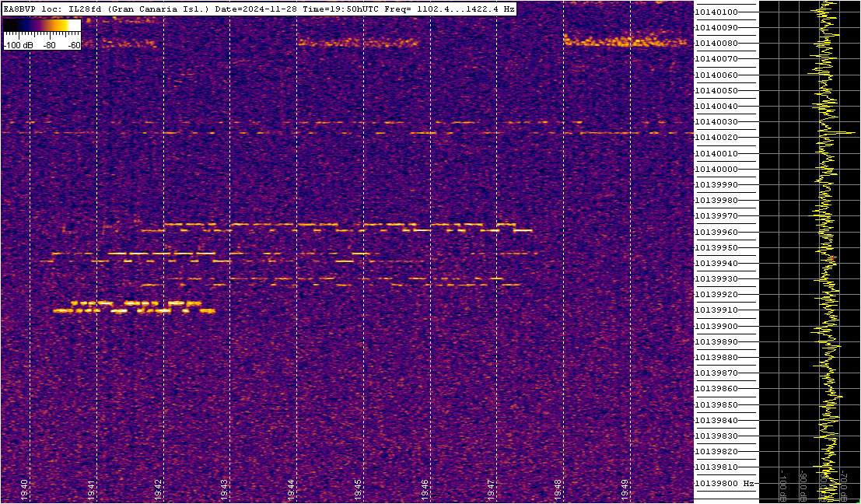Click the 10139800 Hz frequency label
The height and width of the screenshot is (504, 861).
(724, 483)
